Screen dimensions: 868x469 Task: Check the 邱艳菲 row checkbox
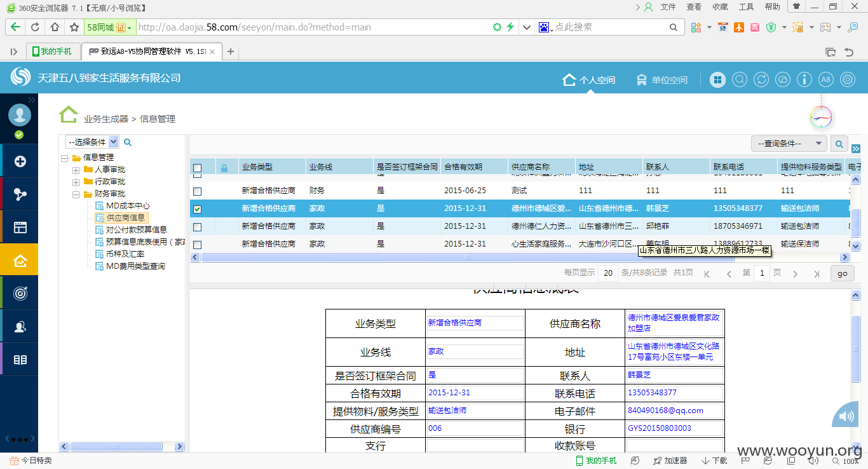point(197,226)
